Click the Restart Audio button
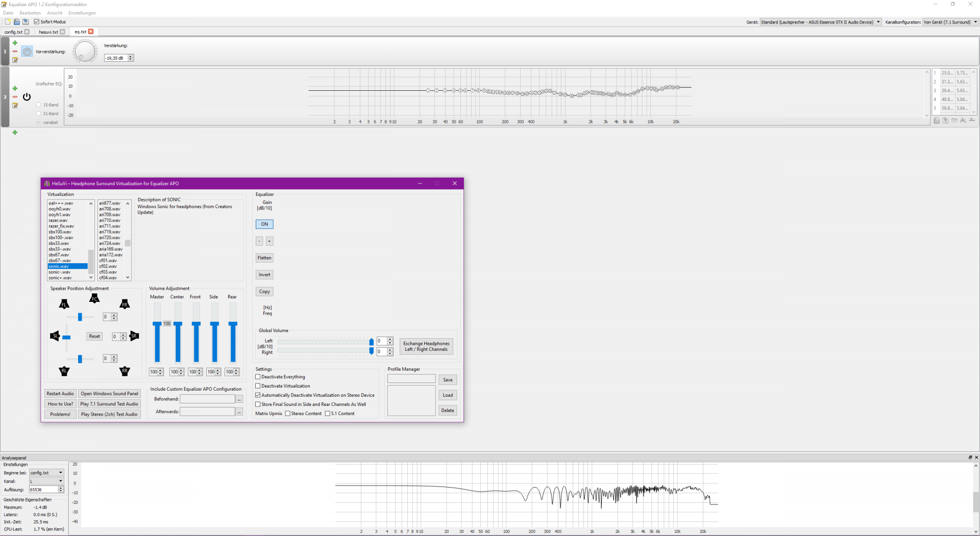 click(60, 394)
